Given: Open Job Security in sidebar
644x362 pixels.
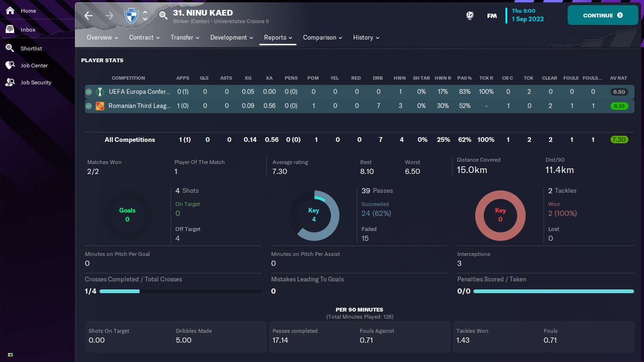Looking at the screenshot, I should 35,82.
